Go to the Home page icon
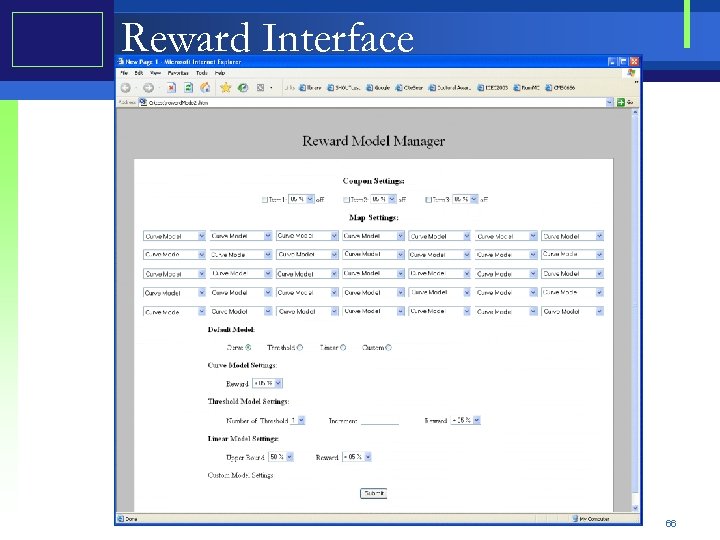 pos(205,88)
